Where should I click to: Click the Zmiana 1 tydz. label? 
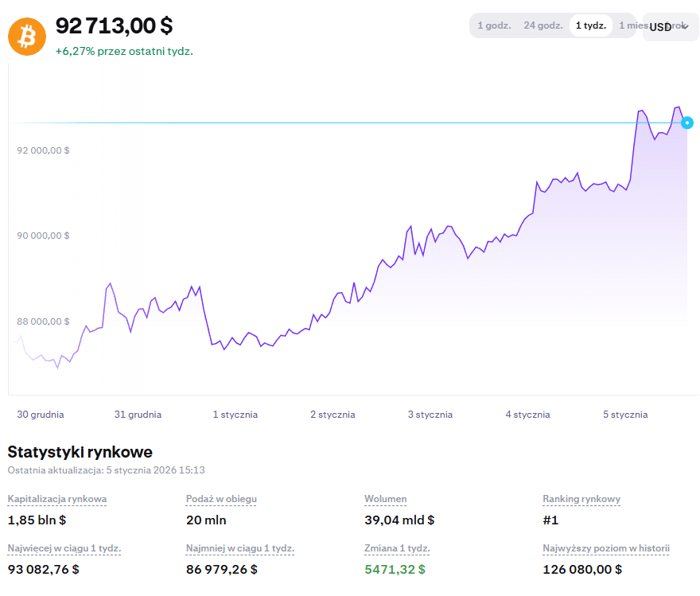(397, 548)
